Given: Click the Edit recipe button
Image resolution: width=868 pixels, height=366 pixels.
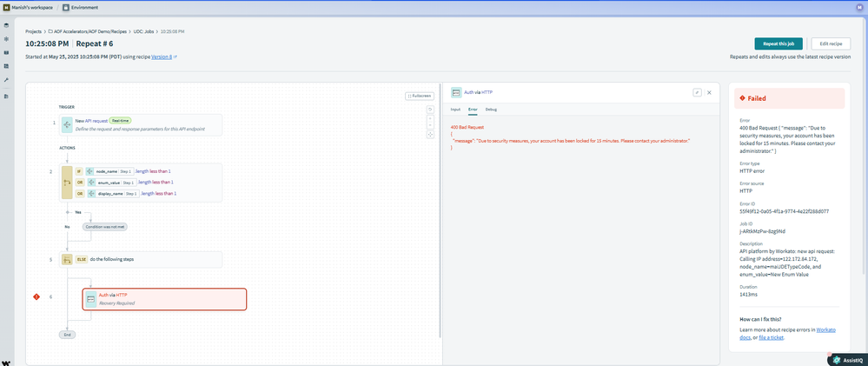Looking at the screenshot, I should [x=830, y=43].
